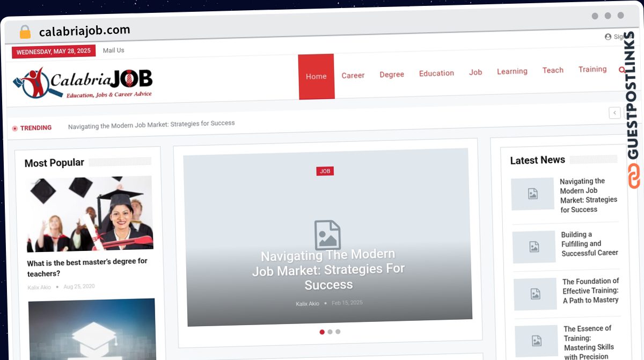The width and height of the screenshot is (644, 360).
Task: Click the graduation cap graphic thumbnail
Action: point(92,329)
